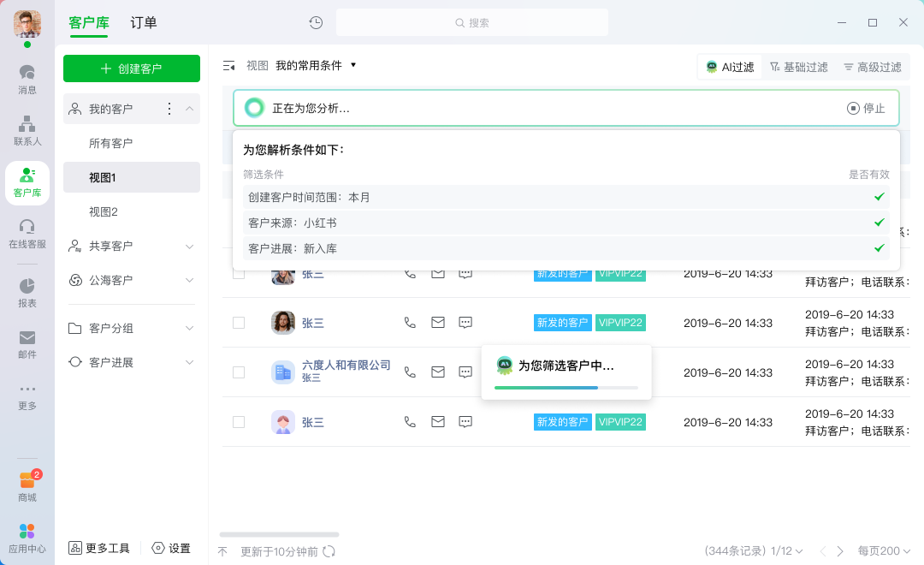Open the 商城 store from the sidebar
The image size is (924, 565).
click(x=27, y=484)
